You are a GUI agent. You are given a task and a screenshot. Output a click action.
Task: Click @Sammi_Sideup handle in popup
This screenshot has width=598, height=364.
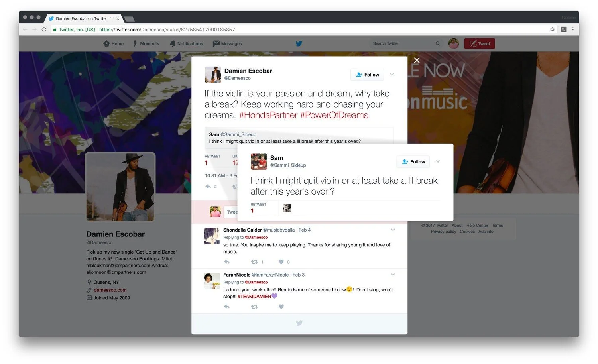(x=288, y=165)
